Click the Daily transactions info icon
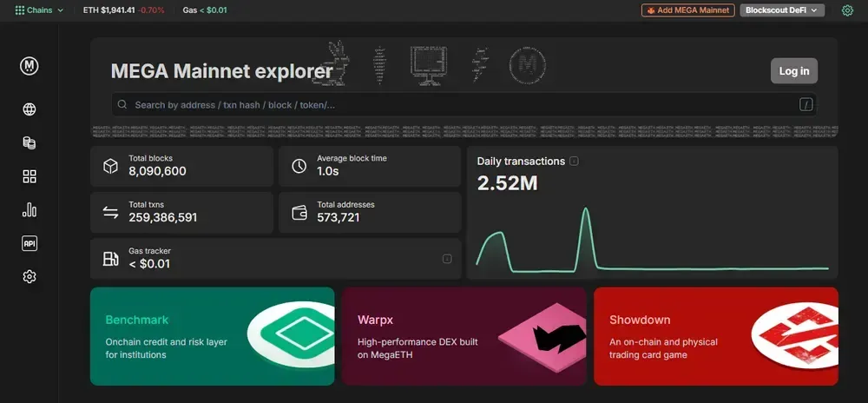The image size is (868, 403). coord(574,161)
